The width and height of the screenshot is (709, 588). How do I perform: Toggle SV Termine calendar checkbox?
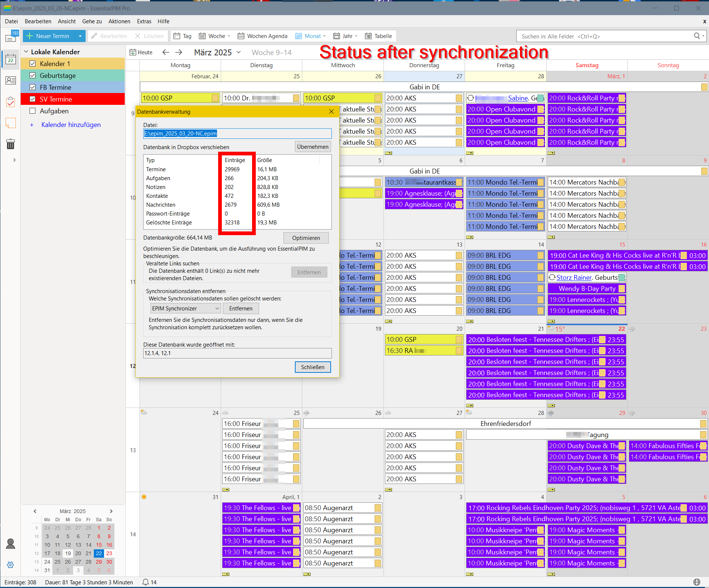point(32,99)
